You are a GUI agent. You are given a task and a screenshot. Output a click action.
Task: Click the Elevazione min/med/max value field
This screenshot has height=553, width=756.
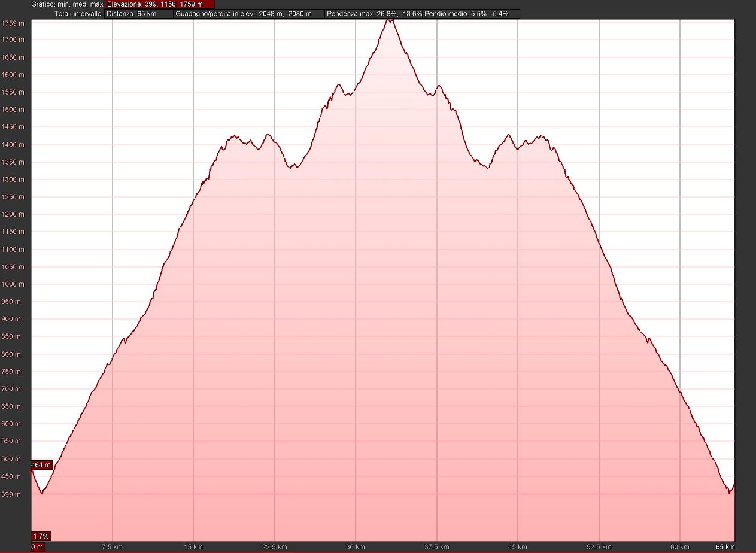tap(159, 4)
